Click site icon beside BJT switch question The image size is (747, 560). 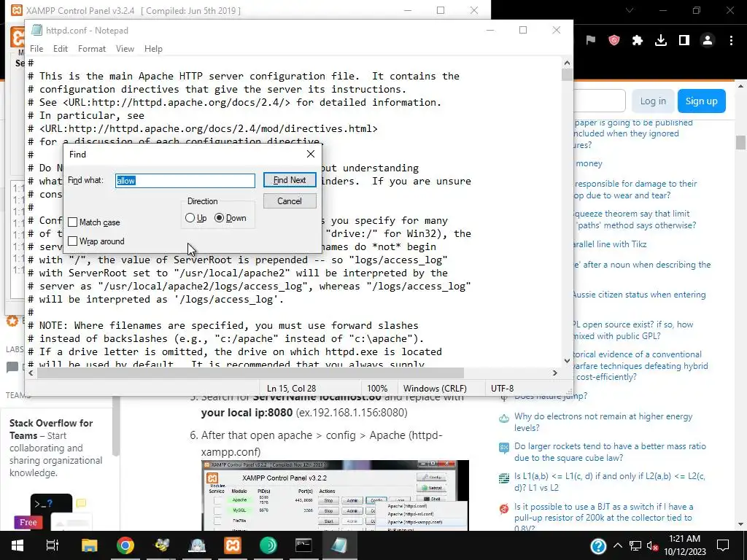click(x=504, y=508)
